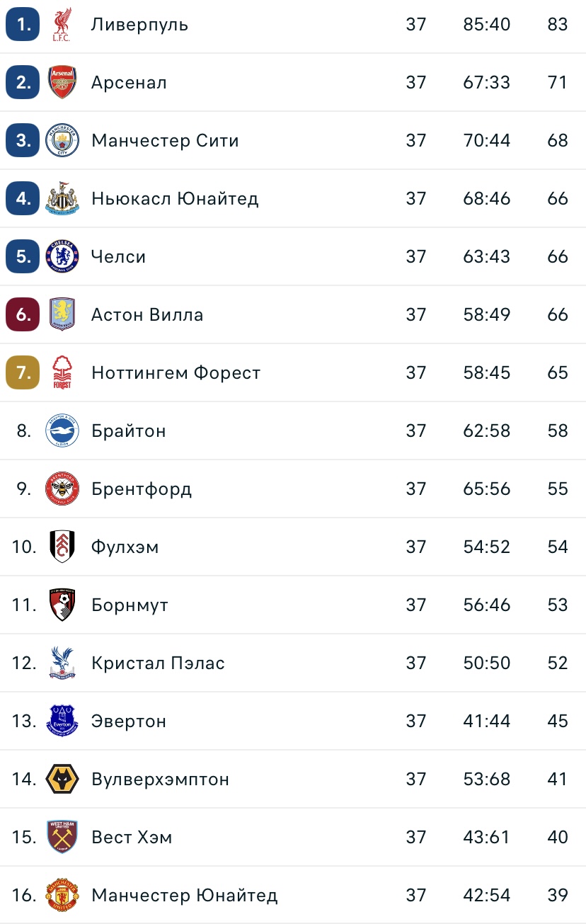The image size is (586, 924).
Task: Select the Вест Хэм team name
Action: point(132,838)
